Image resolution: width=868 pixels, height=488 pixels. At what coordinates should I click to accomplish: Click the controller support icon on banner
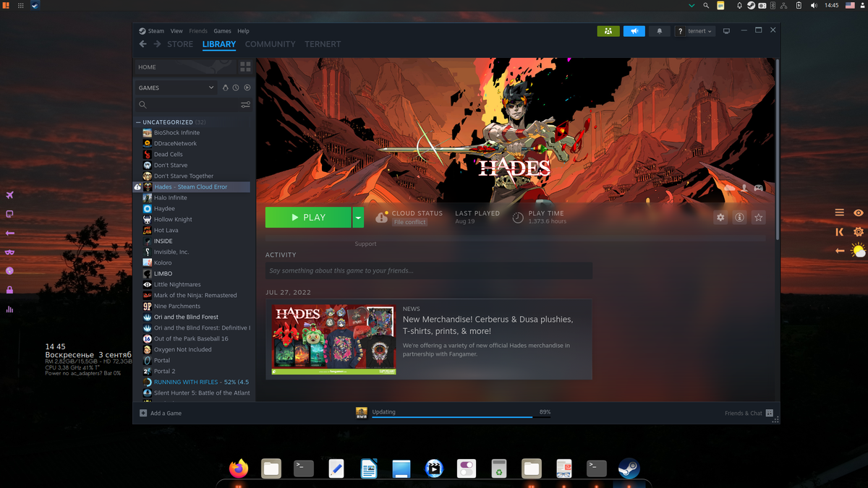[x=759, y=188]
